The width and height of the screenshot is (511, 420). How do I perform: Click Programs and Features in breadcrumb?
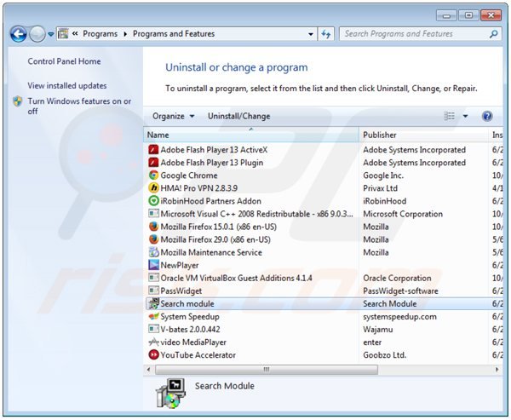[x=174, y=34]
